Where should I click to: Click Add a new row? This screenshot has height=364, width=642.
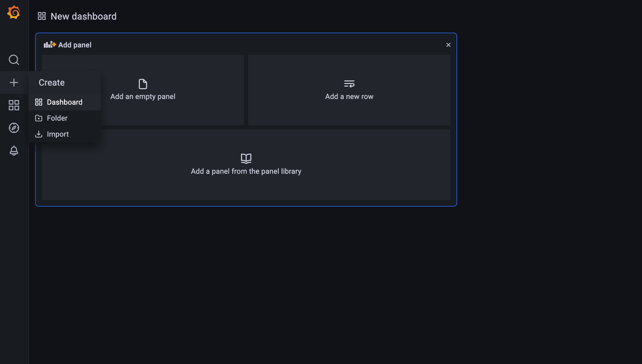349,96
